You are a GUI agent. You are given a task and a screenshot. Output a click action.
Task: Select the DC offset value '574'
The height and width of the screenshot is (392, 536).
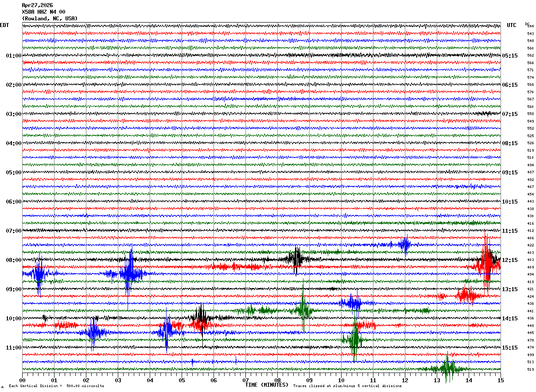(530, 77)
